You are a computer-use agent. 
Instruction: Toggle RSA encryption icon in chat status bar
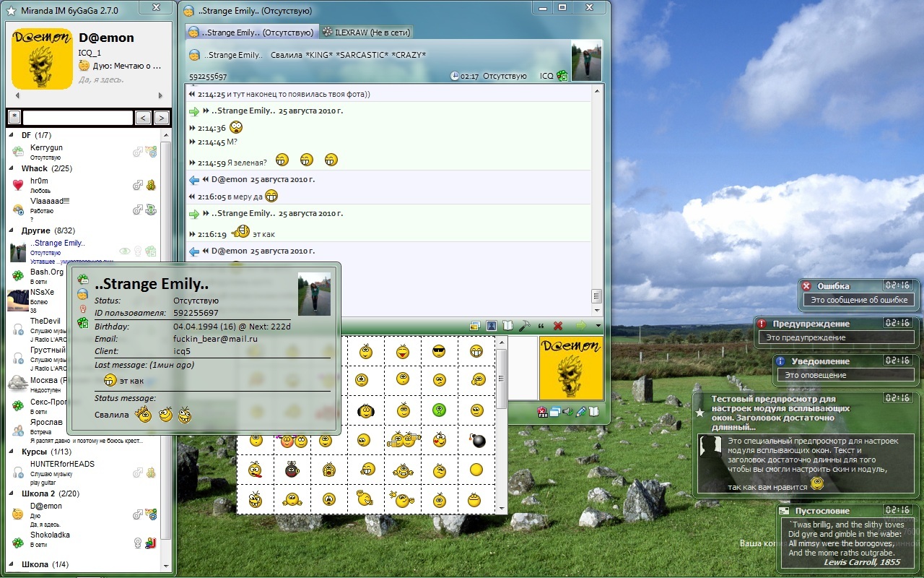(x=542, y=412)
